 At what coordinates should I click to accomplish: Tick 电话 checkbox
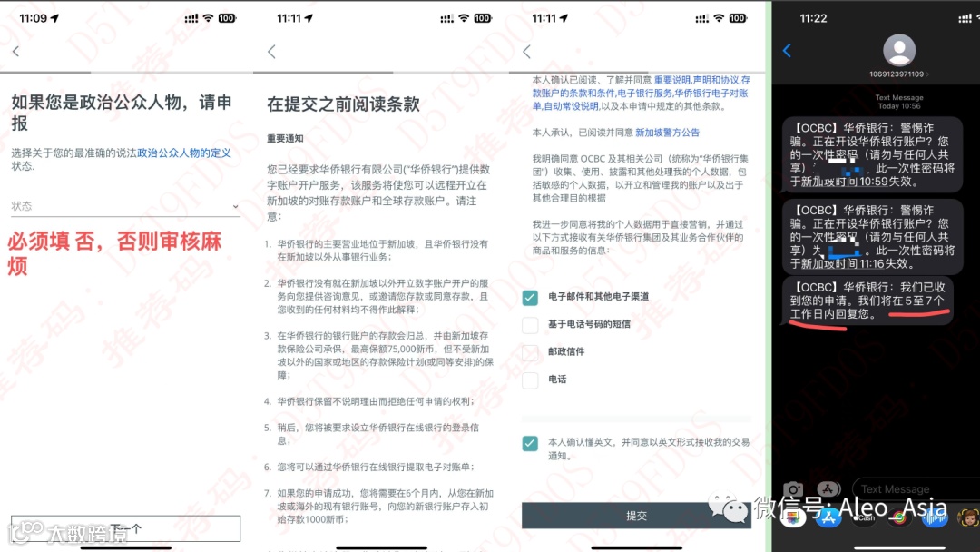tap(530, 380)
